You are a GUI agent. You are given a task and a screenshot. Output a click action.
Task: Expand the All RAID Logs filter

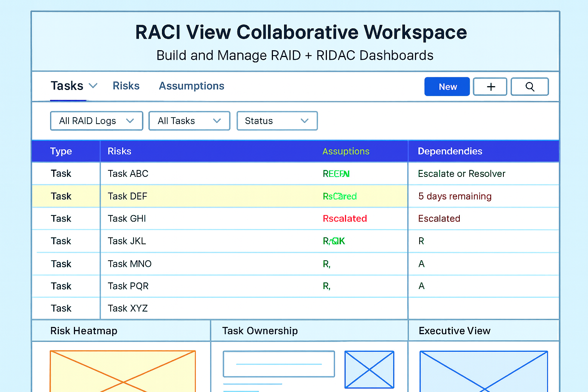coord(96,121)
